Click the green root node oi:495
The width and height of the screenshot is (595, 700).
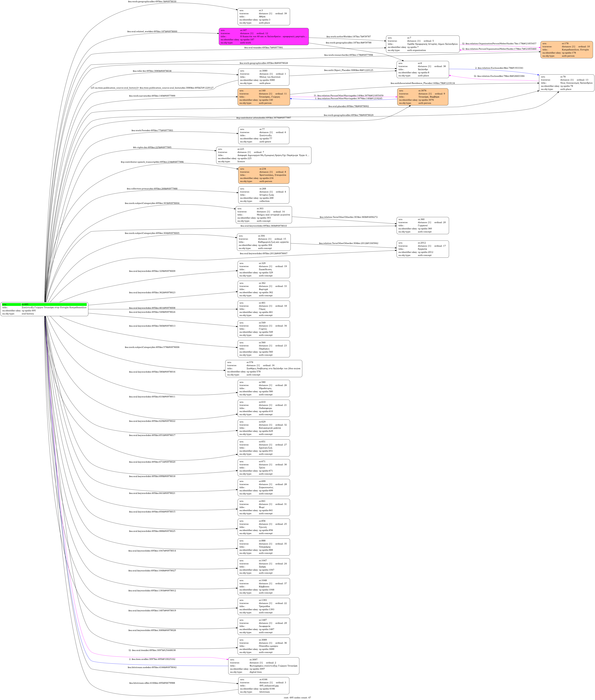tap(44, 309)
